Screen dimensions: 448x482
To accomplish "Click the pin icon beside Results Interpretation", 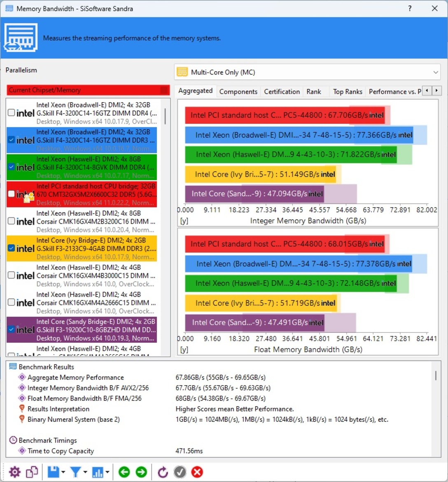I will 22,409.
